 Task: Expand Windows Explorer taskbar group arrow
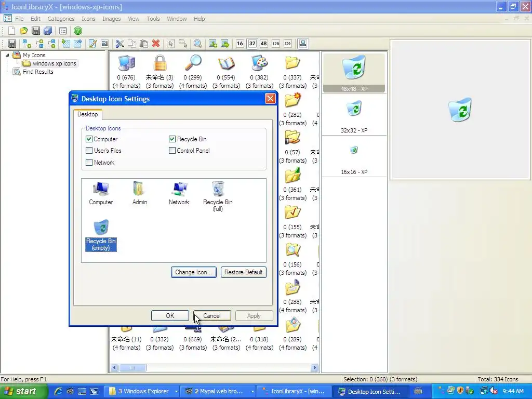click(176, 392)
